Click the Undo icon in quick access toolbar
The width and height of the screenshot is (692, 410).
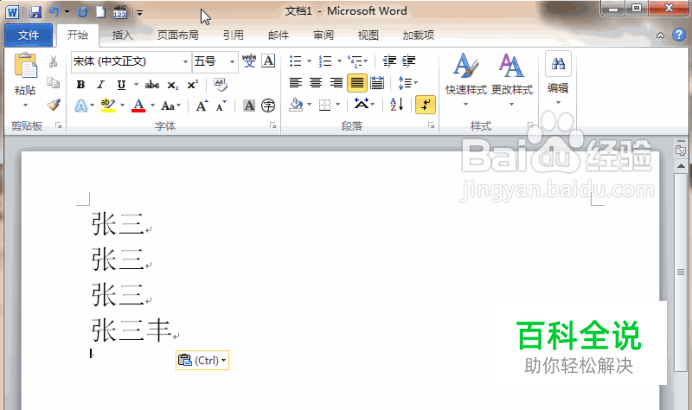point(54,12)
